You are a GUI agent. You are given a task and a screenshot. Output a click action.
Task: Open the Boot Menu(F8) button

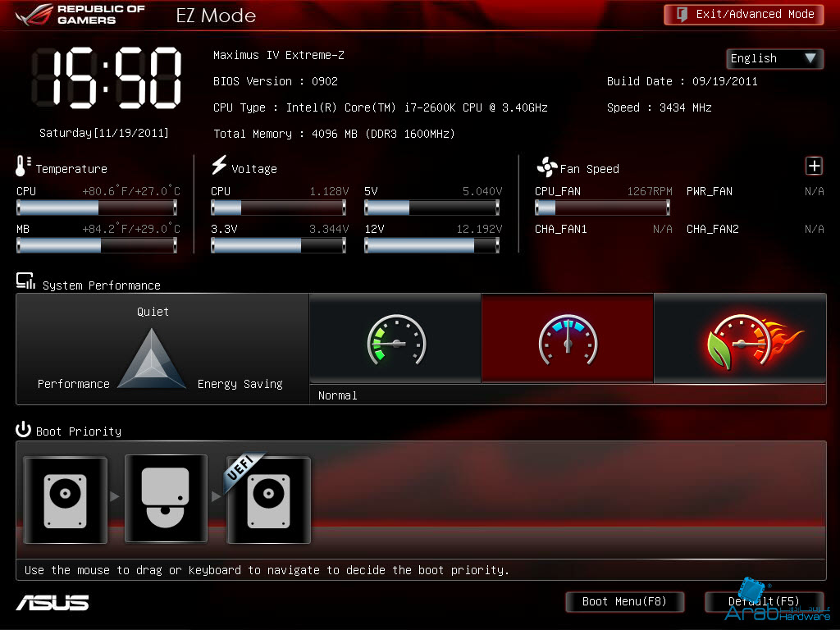pos(624,601)
